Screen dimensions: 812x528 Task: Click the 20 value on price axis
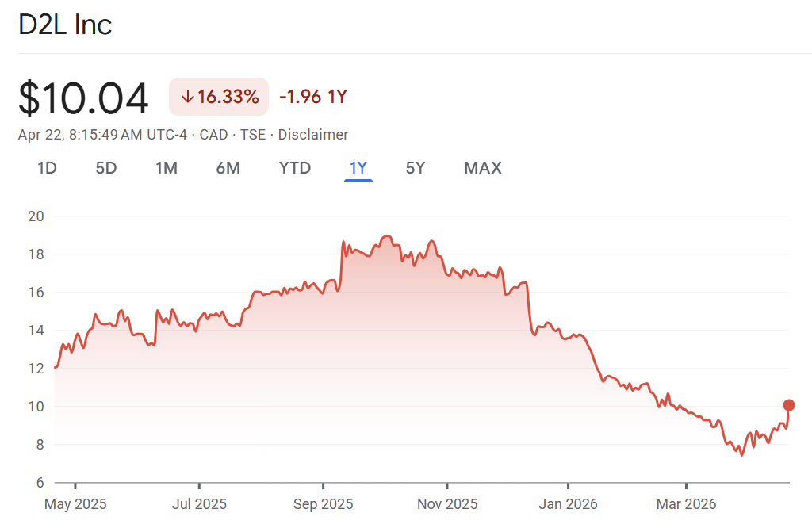[36, 216]
